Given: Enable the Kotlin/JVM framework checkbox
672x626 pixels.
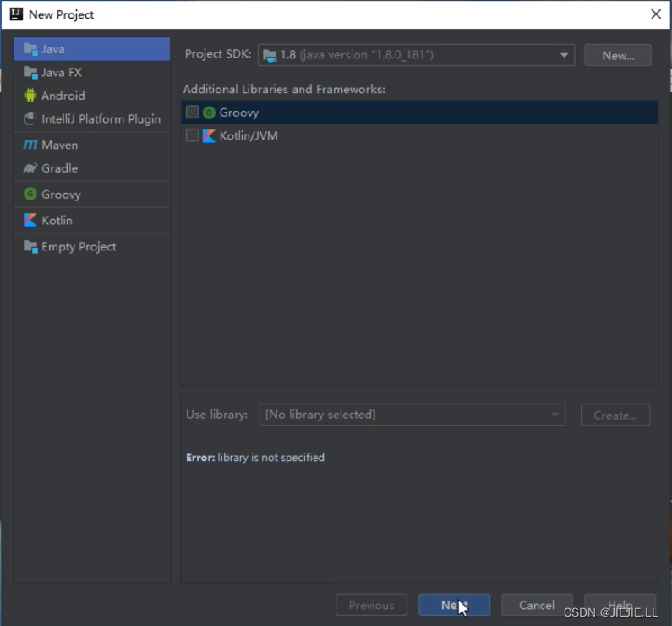Looking at the screenshot, I should (192, 135).
